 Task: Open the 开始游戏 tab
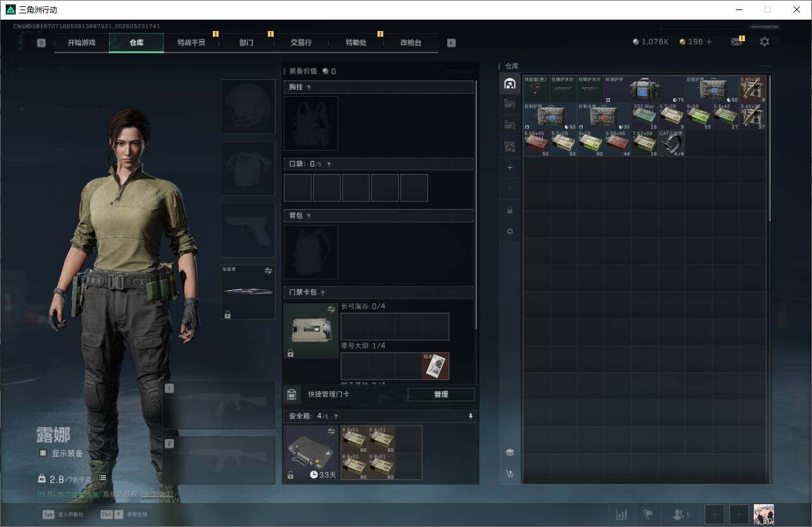click(82, 42)
